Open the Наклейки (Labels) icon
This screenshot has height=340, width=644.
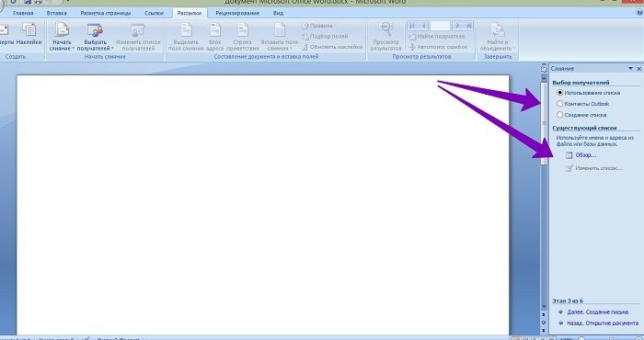(x=29, y=30)
